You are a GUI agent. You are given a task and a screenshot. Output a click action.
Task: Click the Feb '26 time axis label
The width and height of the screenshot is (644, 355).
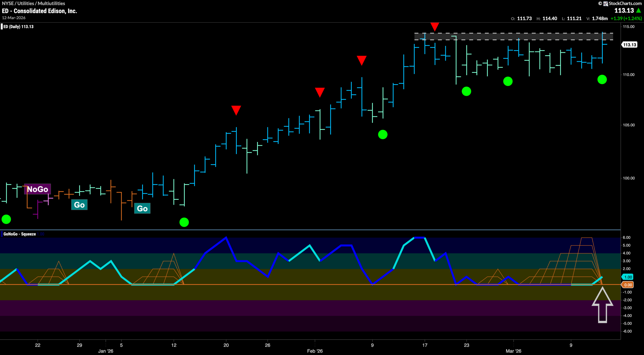coord(315,351)
